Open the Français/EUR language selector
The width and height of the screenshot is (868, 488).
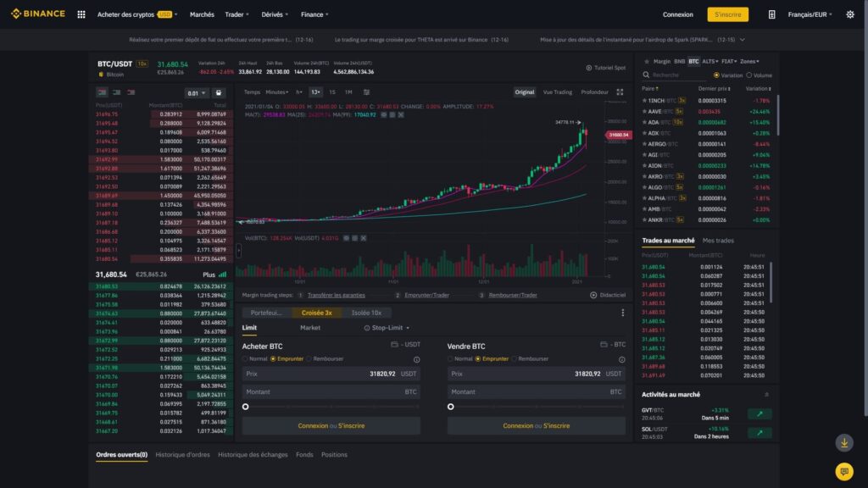point(810,14)
